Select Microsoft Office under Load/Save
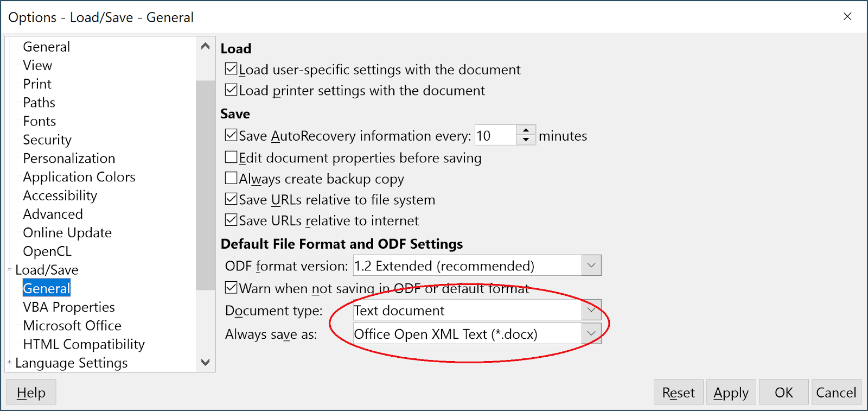Screen dimensions: 868x411 pyautogui.click(x=72, y=325)
